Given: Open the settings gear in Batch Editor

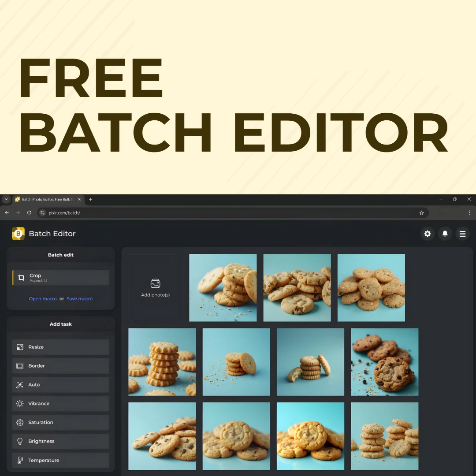Looking at the screenshot, I should [x=428, y=234].
